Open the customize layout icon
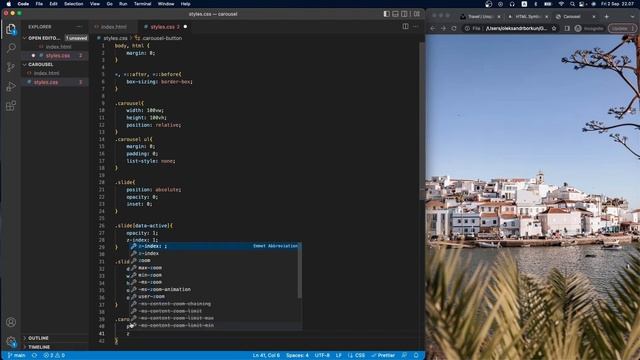Viewport: 640px width, 360px height. pyautogui.click(x=416, y=14)
